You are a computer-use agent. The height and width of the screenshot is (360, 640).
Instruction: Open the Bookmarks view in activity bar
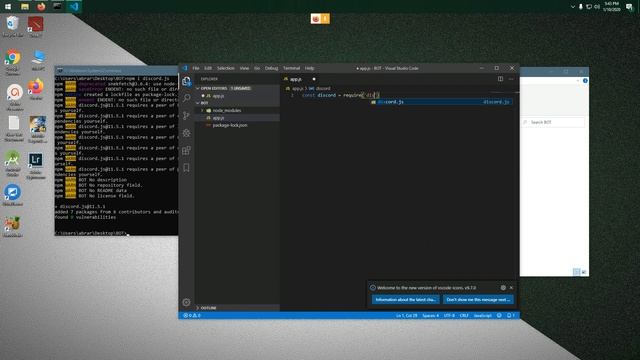click(x=187, y=168)
